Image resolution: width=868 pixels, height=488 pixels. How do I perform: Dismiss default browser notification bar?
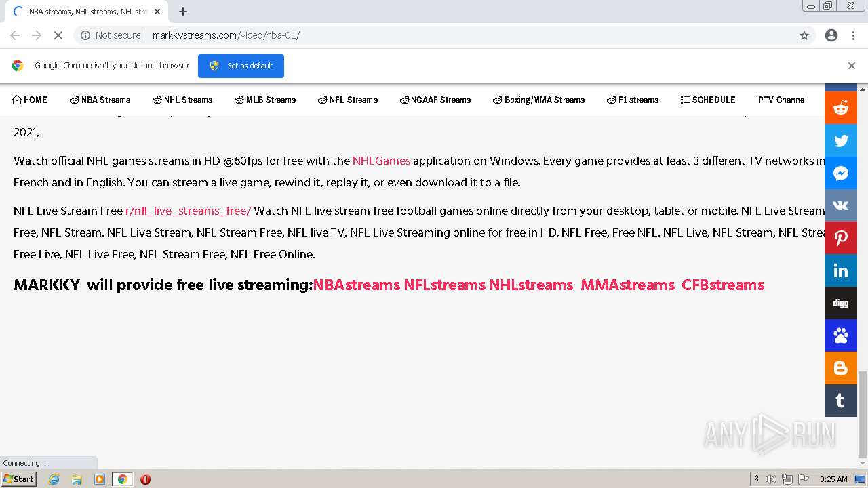tap(852, 66)
